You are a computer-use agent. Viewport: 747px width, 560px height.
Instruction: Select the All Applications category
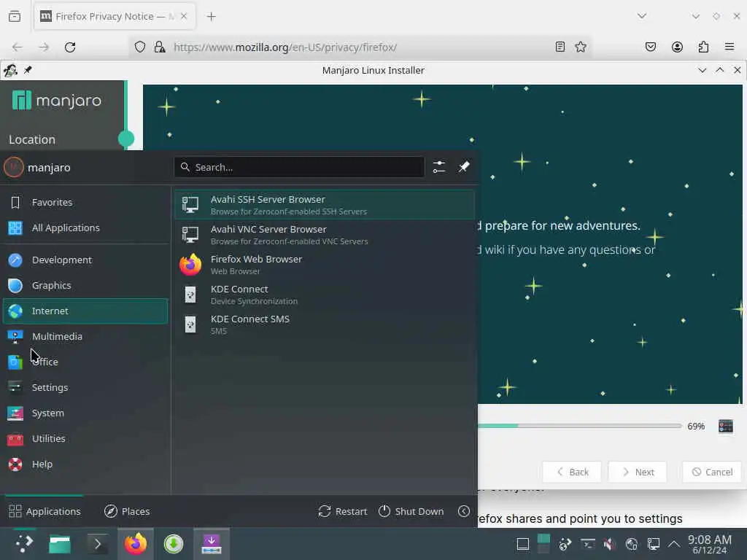click(x=85, y=228)
